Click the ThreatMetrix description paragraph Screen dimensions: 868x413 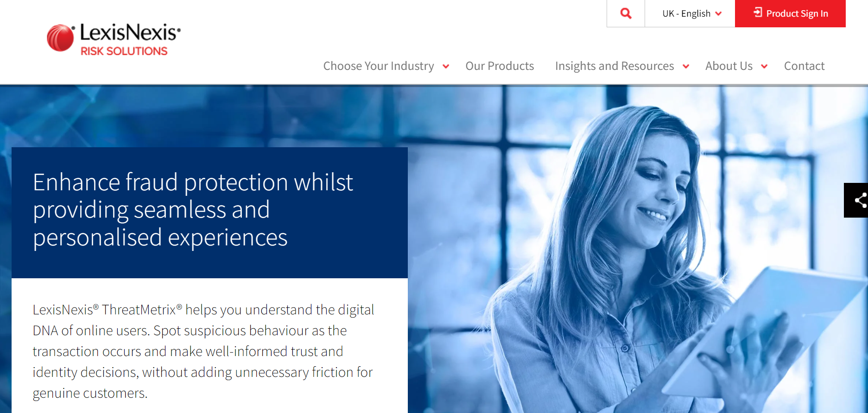point(203,351)
